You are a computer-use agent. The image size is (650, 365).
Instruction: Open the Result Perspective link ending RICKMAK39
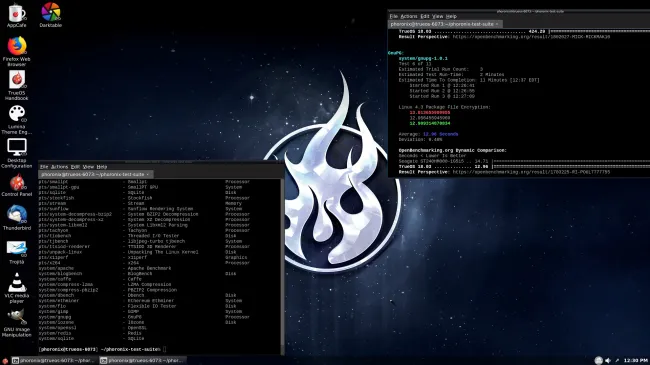[531, 37]
